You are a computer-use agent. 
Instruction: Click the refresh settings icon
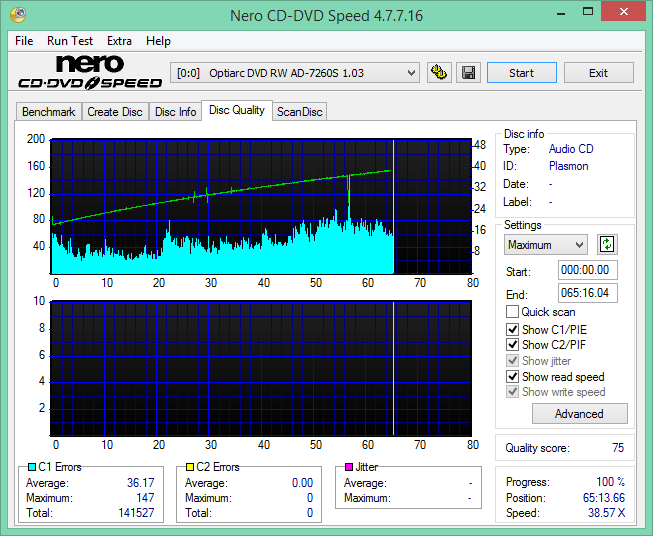click(607, 244)
